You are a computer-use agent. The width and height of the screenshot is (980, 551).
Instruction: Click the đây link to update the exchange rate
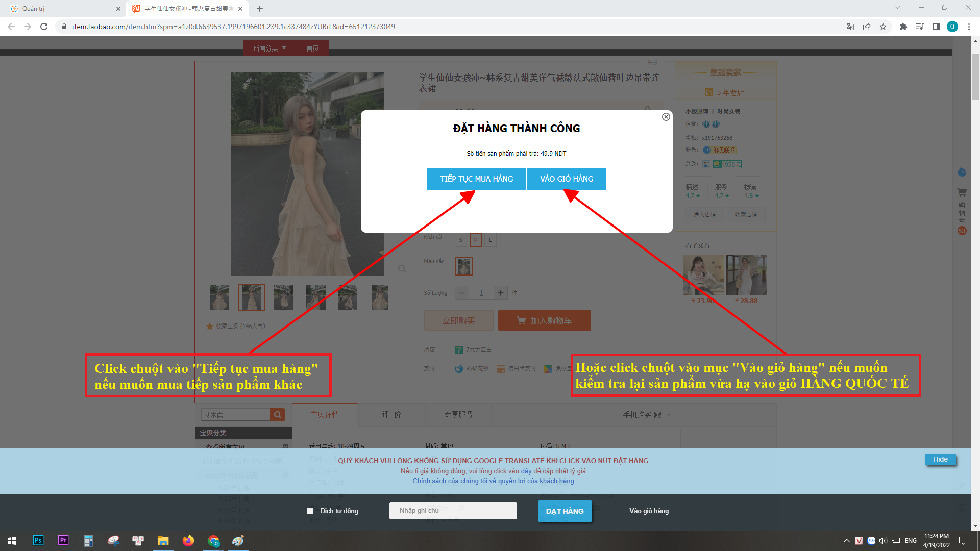pos(526,471)
